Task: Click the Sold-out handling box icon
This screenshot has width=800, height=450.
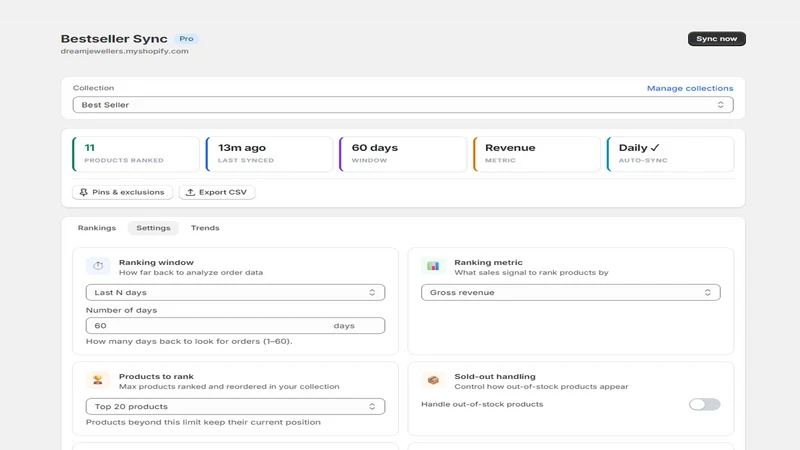Action: (433, 380)
